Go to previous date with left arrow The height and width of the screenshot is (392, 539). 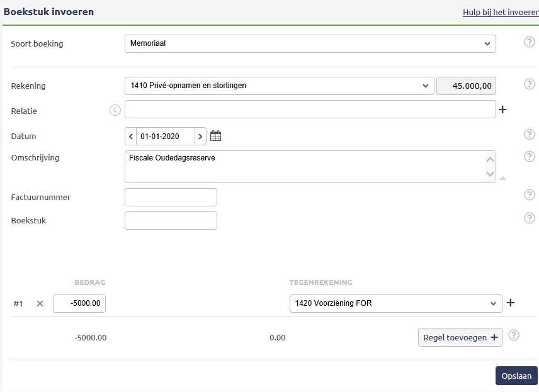131,136
